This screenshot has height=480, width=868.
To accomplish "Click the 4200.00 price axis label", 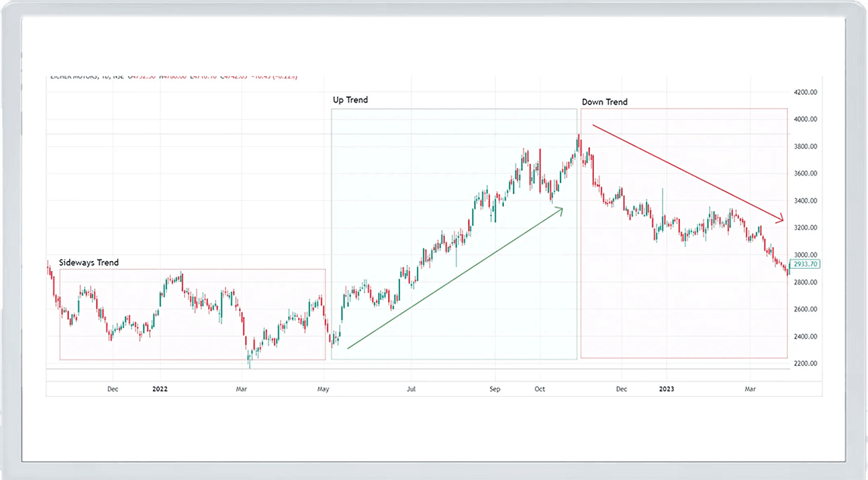I will point(805,92).
